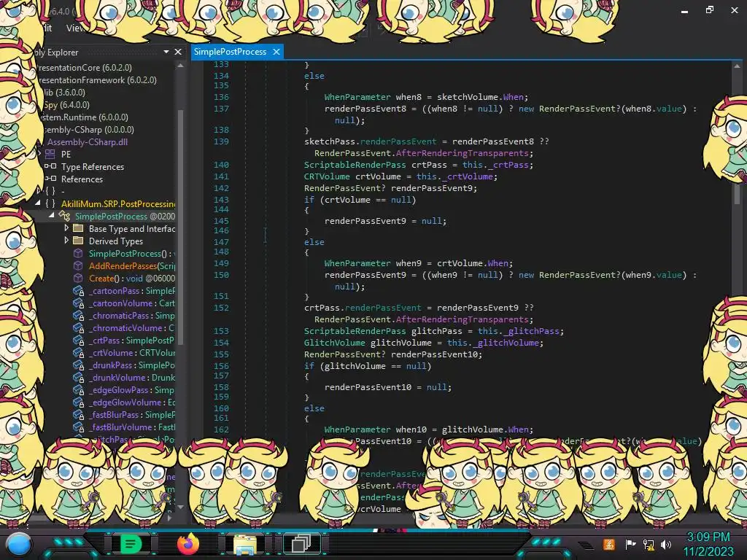
Task: Follow the _glitchVolume field reference on line 154
Action: (506, 343)
